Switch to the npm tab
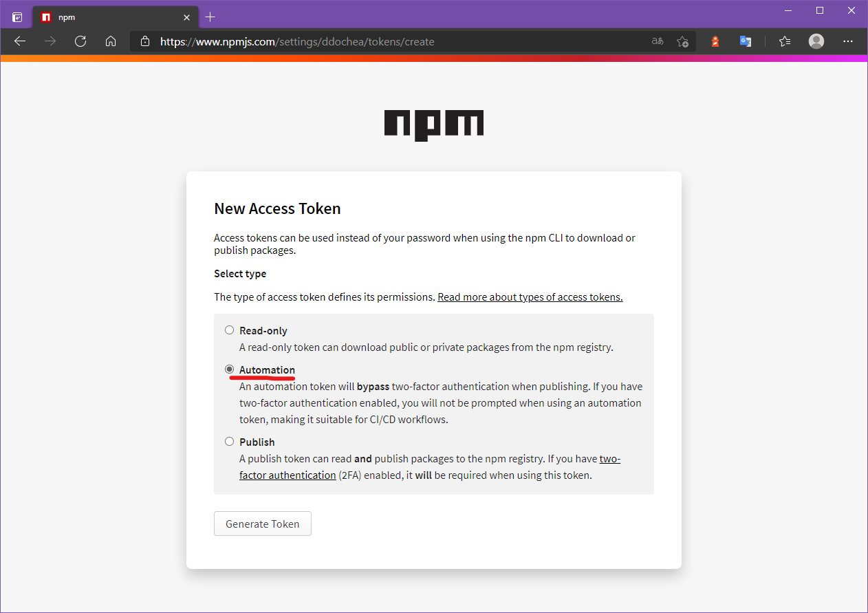 tap(115, 17)
